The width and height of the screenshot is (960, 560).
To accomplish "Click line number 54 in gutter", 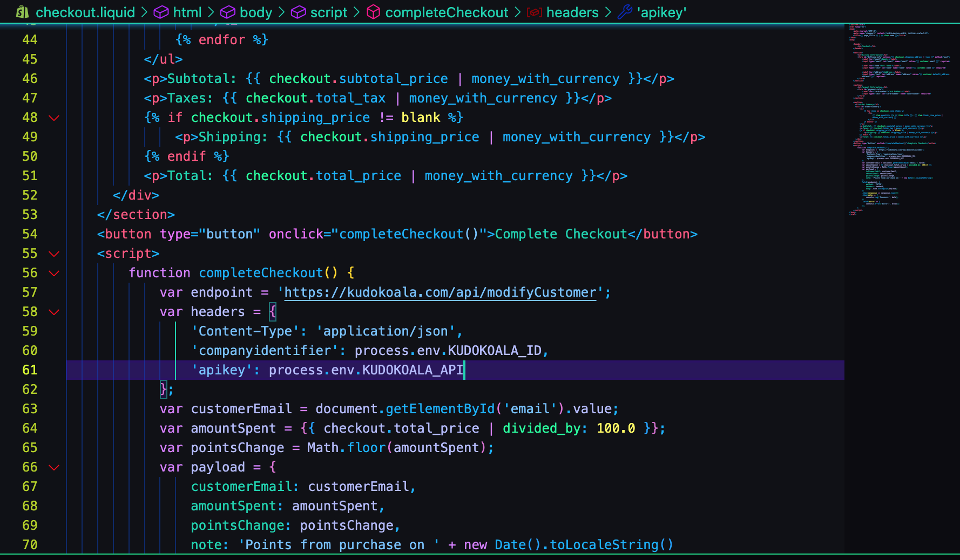I will tap(30, 234).
